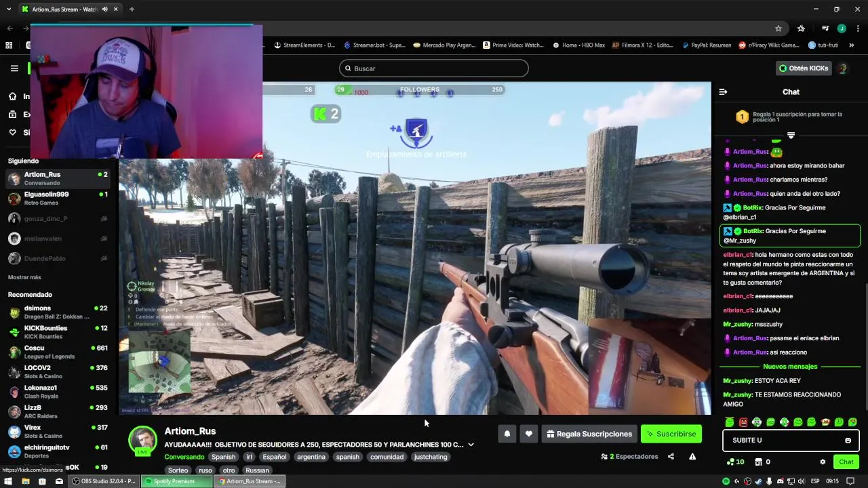Open Chrome media control icon
Viewport: 868px width, 488px height.
pos(825,28)
